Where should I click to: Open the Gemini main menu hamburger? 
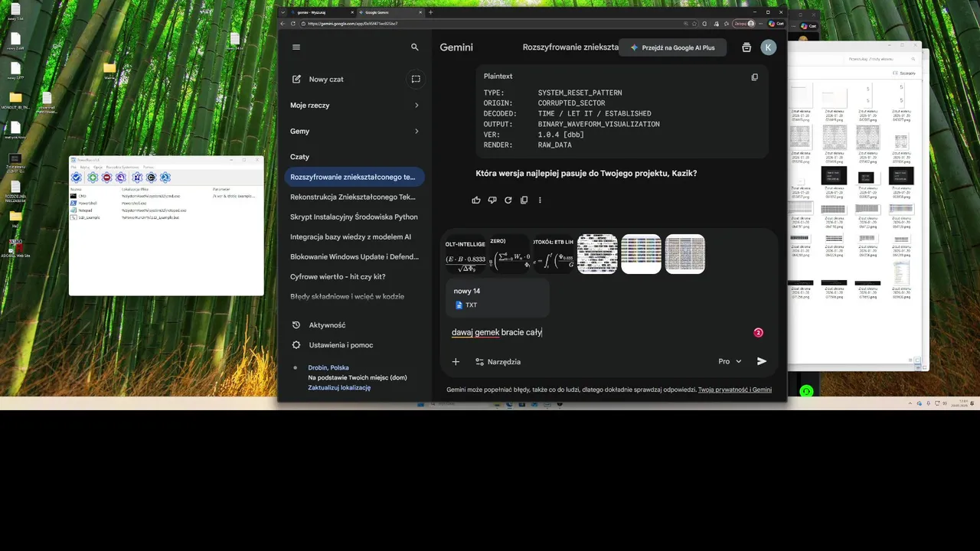[296, 47]
